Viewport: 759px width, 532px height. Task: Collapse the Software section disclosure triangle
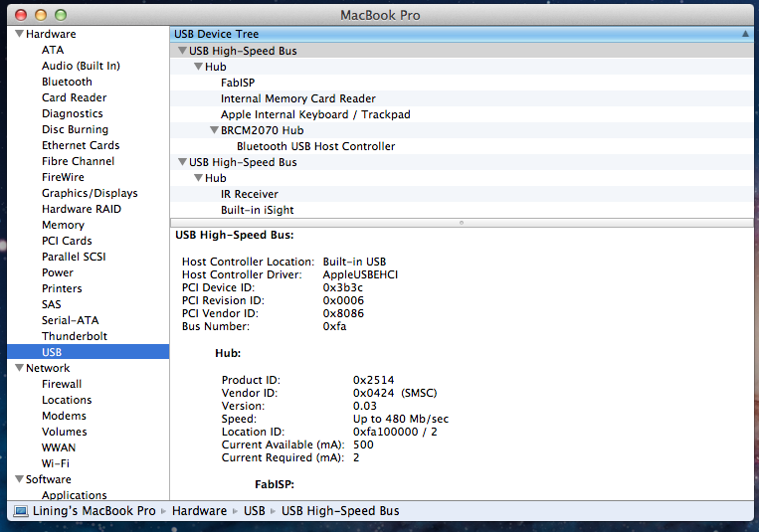[x=18, y=480]
